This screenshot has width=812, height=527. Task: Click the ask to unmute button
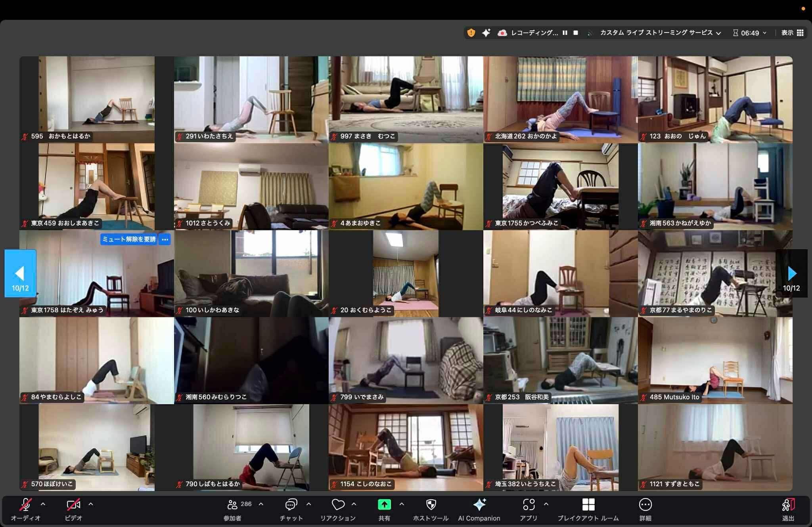pyautogui.click(x=129, y=239)
